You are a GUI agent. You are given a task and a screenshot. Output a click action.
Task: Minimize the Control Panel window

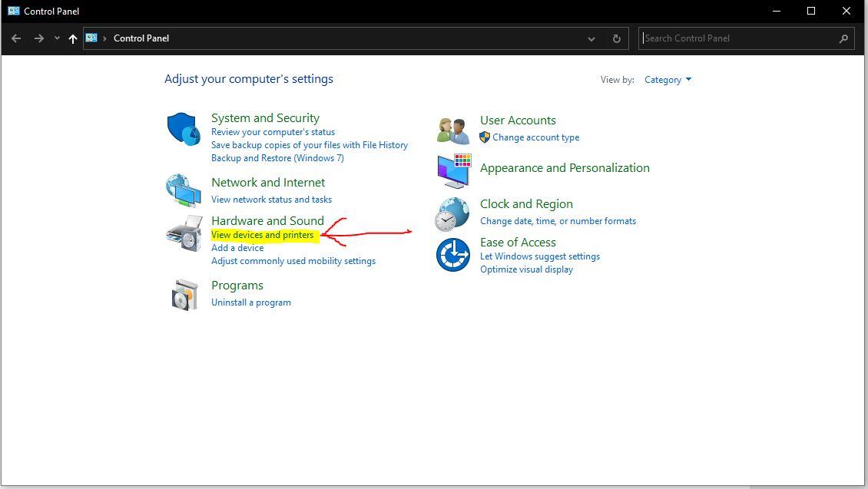pyautogui.click(x=777, y=11)
